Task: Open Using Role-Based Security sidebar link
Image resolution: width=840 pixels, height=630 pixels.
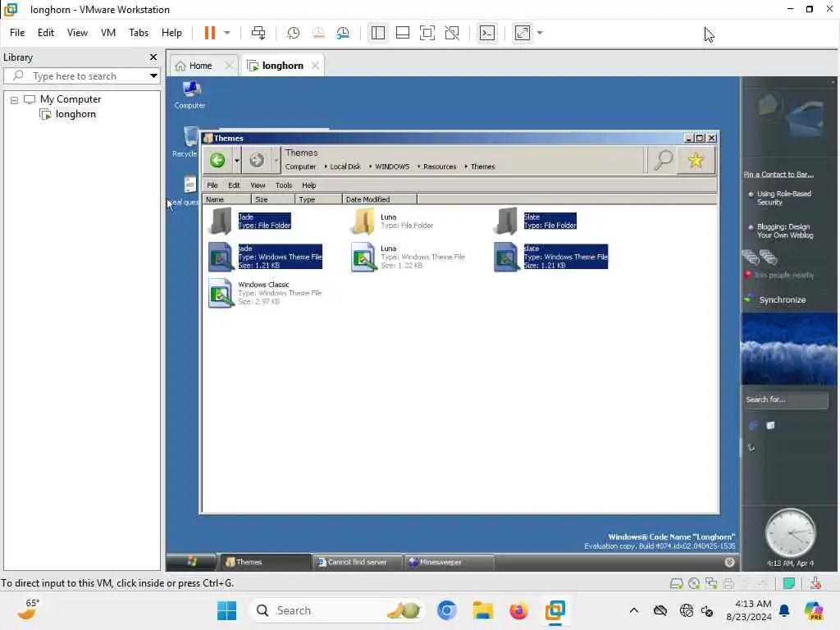Action: [783, 198]
